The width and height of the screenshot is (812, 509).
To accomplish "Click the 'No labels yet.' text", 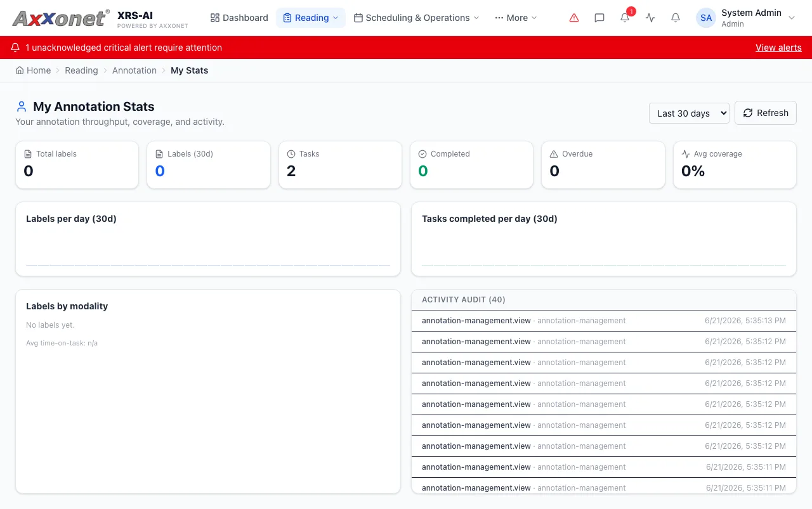I will point(50,325).
